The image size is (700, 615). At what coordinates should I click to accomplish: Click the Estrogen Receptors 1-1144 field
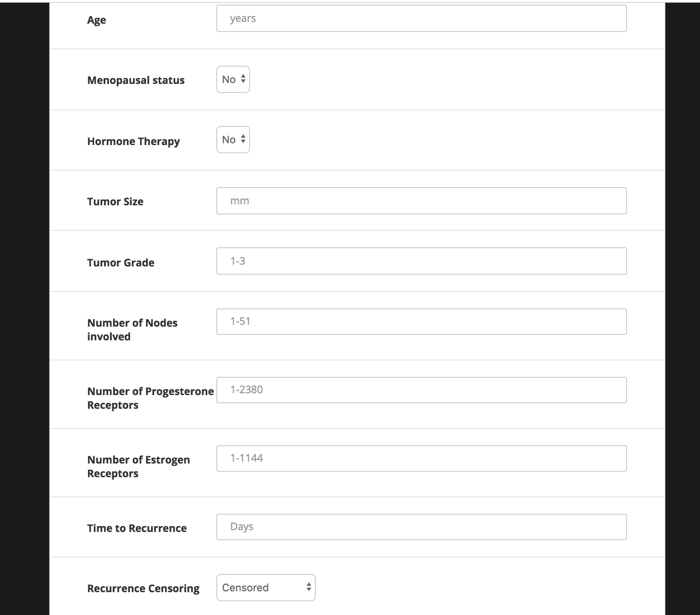point(421,459)
